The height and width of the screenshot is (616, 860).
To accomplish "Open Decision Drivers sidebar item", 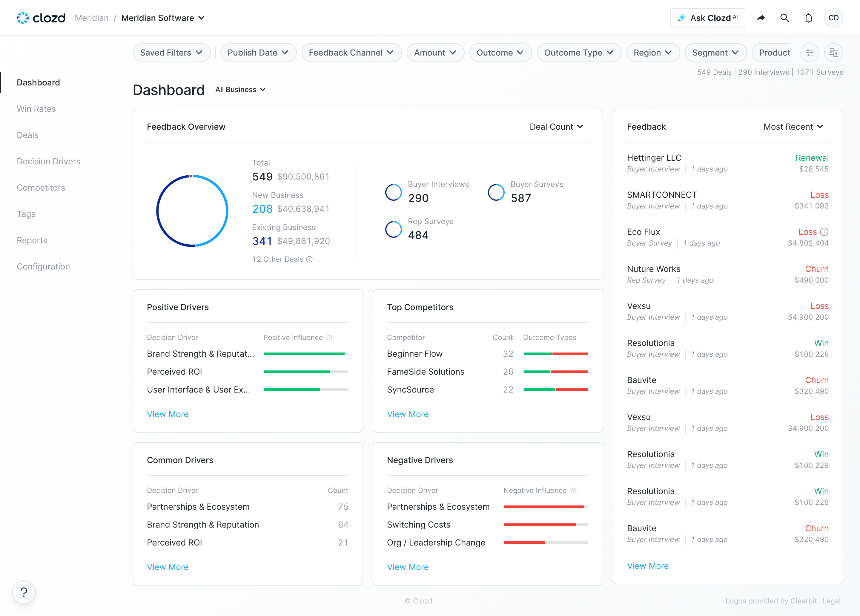I will click(x=49, y=162).
